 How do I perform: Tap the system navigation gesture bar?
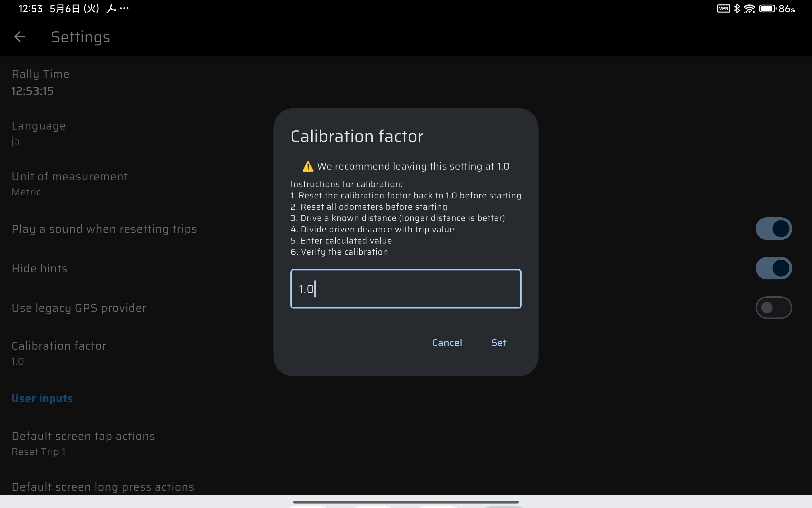(406, 502)
